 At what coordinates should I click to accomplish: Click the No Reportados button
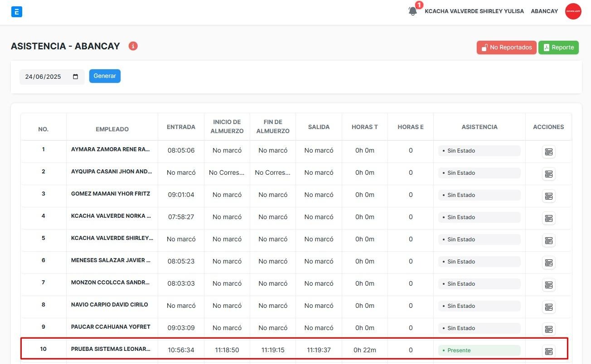(x=506, y=48)
